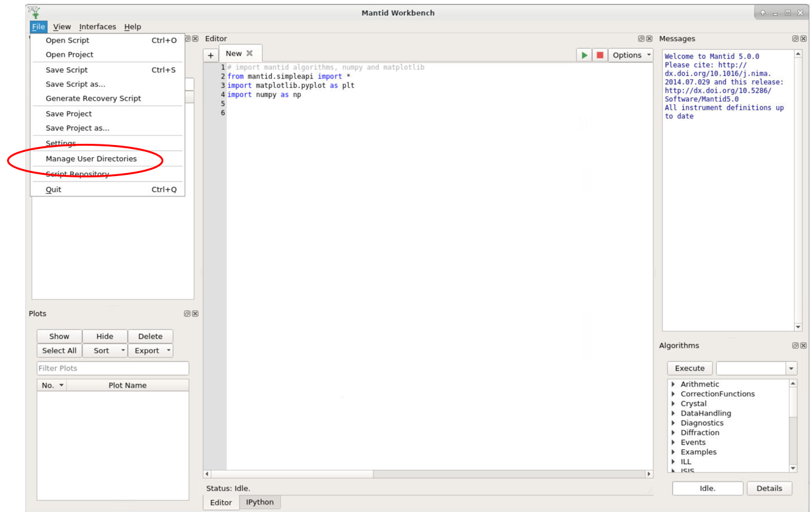Click Select All in Plots panel
Screen dimensions: 812x515
click(60, 350)
